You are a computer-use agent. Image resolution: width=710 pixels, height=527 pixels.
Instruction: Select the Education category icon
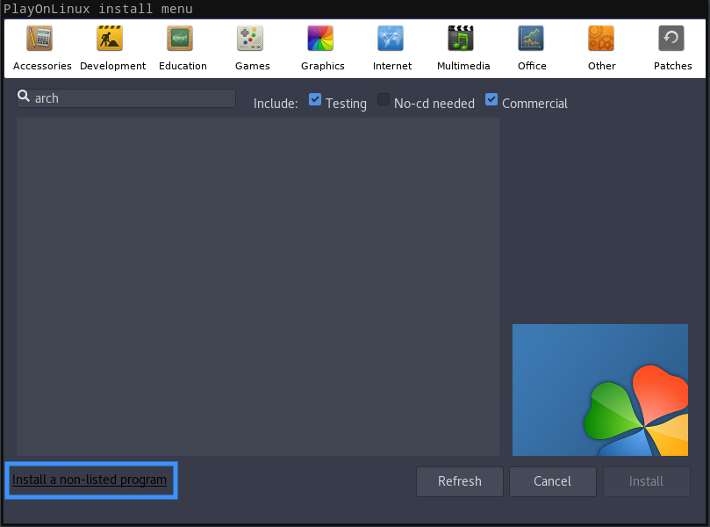(180, 38)
